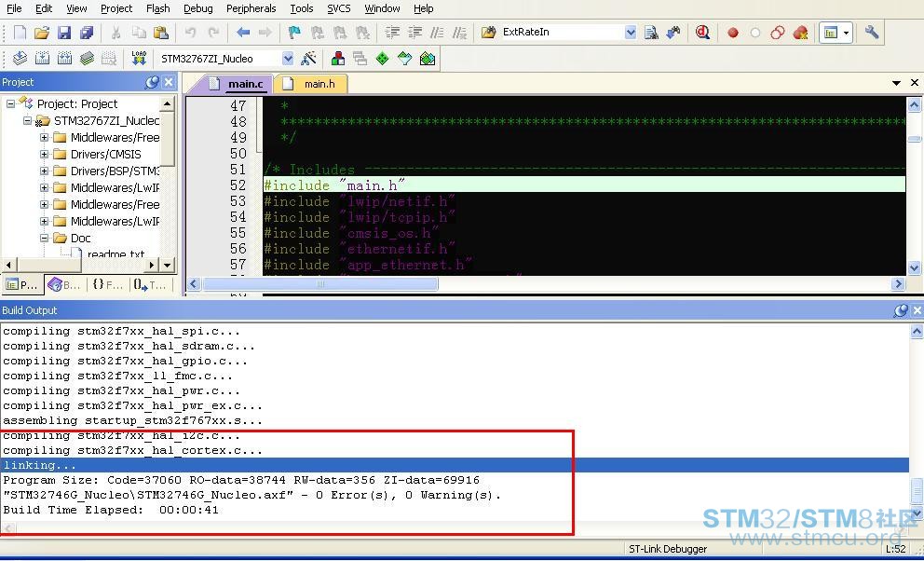Save the current file
Image resolution: width=924 pixels, height=561 pixels.
64,33
